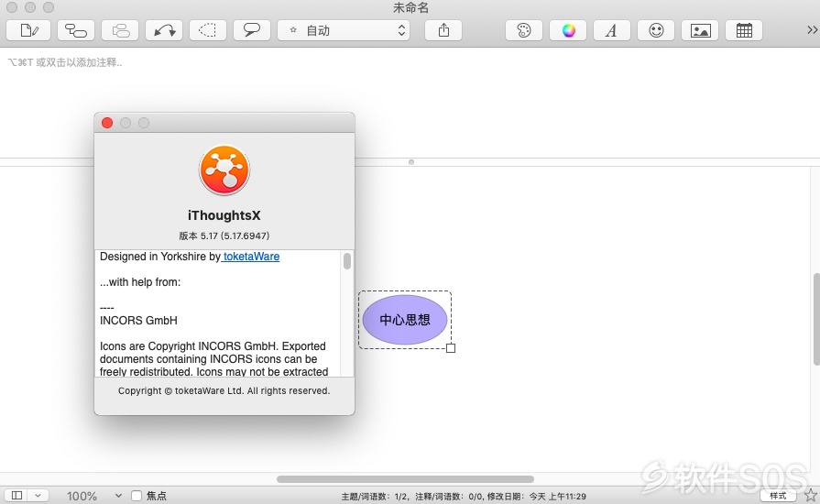Click the version text 版本 5.17
820x504 pixels.
coord(224,236)
